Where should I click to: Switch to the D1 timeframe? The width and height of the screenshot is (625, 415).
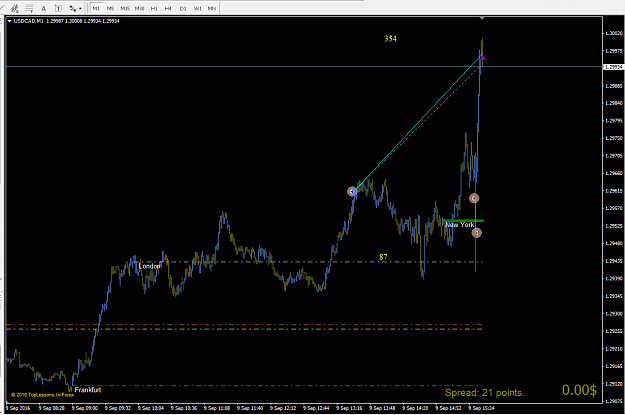pos(183,8)
